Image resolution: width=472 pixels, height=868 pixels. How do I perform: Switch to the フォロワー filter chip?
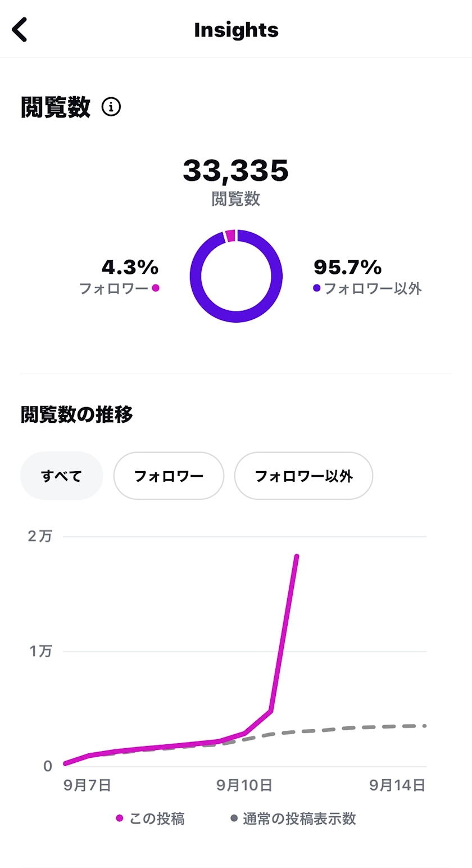tap(169, 476)
